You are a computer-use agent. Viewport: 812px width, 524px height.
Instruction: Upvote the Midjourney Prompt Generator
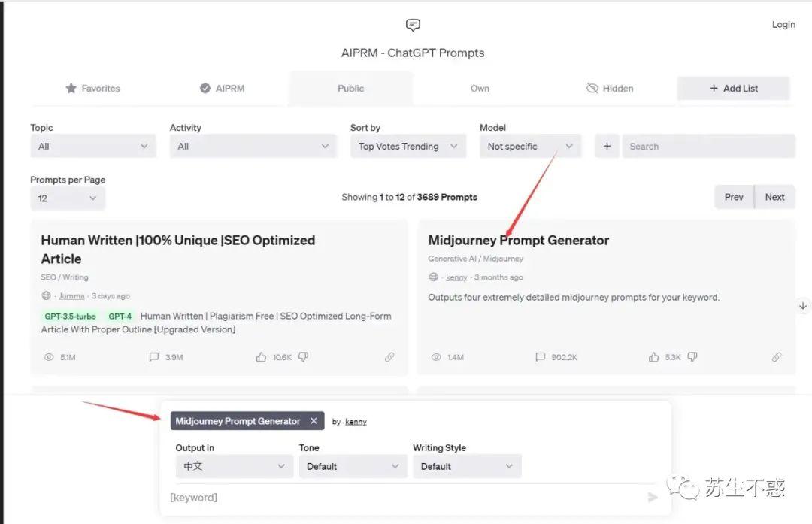tap(653, 357)
